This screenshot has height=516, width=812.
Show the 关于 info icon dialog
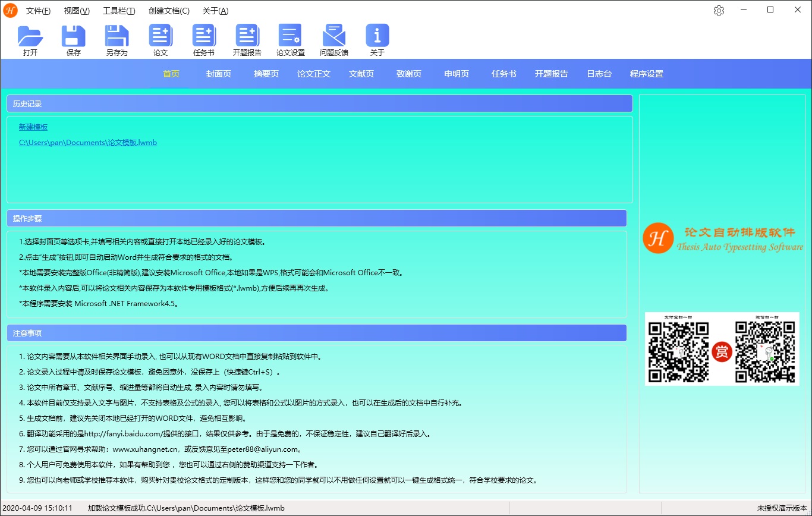pyautogui.click(x=377, y=40)
